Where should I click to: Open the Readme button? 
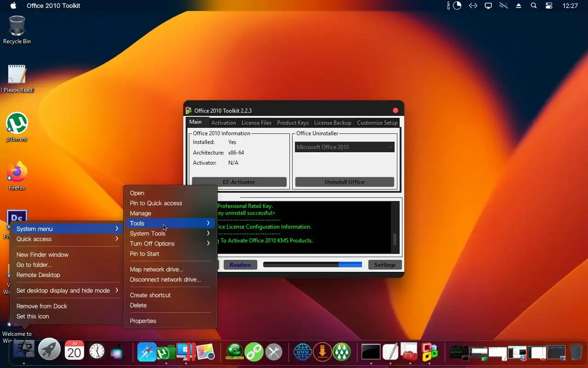click(x=240, y=265)
